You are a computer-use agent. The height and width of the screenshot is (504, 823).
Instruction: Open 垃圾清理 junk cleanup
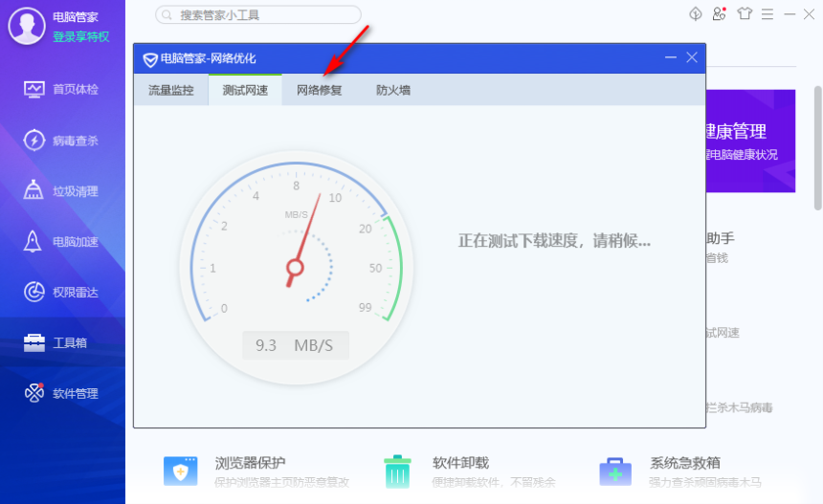pos(62,191)
